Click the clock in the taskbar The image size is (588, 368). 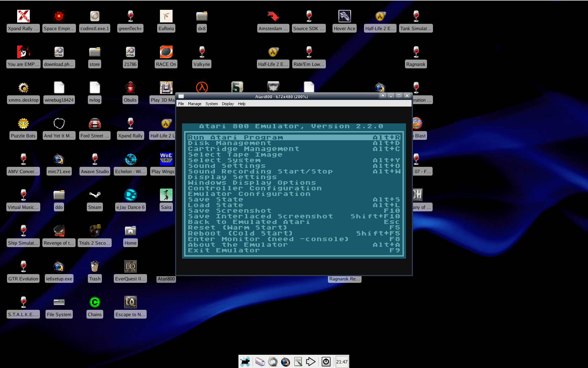click(x=342, y=361)
